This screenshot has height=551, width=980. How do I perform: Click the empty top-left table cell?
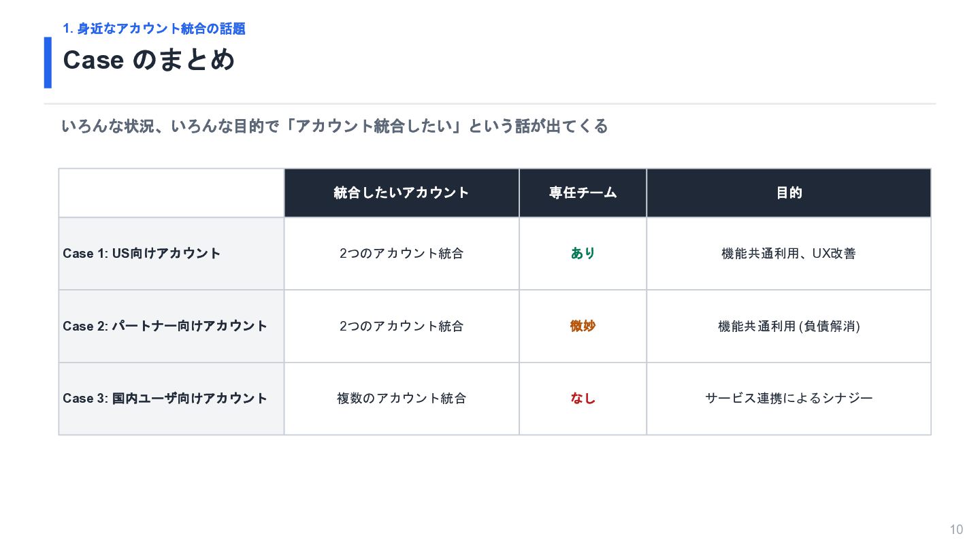(x=171, y=193)
